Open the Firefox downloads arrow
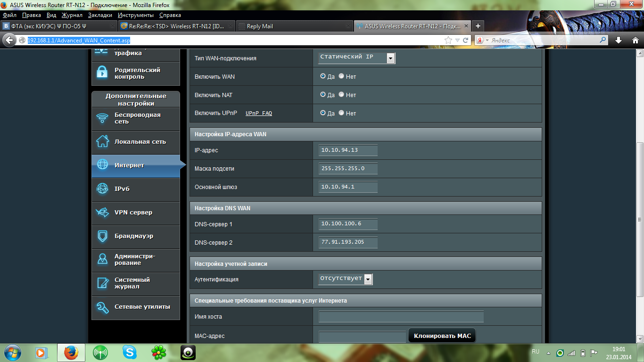The height and width of the screenshot is (362, 644). pyautogui.click(x=619, y=41)
